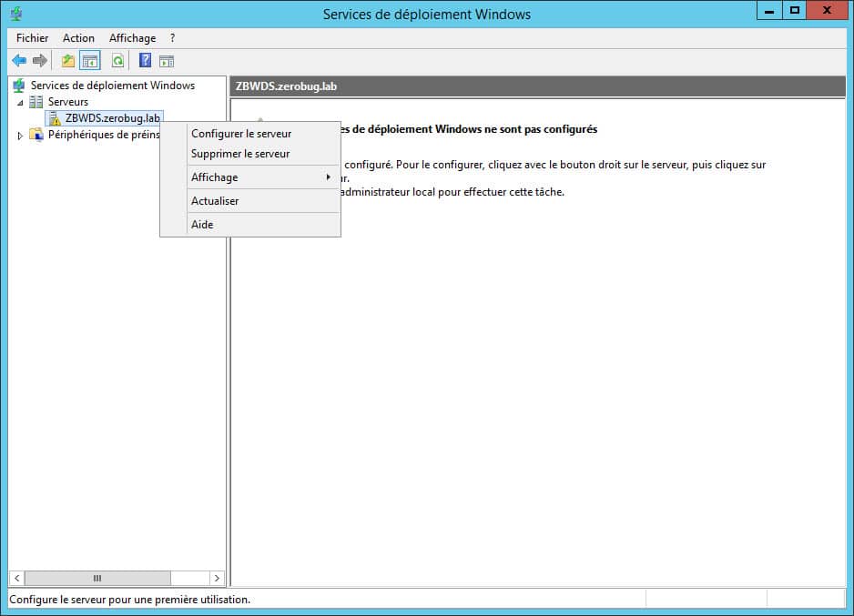
Task: Toggle the action pane toolbar icon
Action: pos(167,61)
